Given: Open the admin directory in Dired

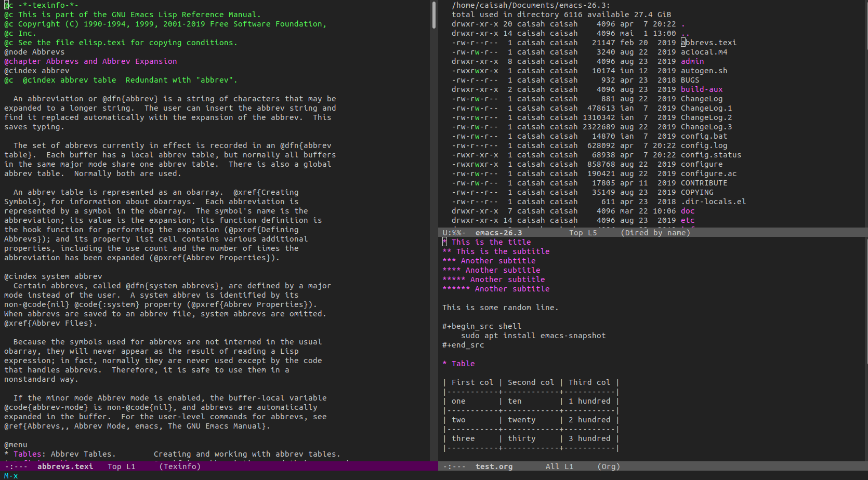Looking at the screenshot, I should click(692, 61).
